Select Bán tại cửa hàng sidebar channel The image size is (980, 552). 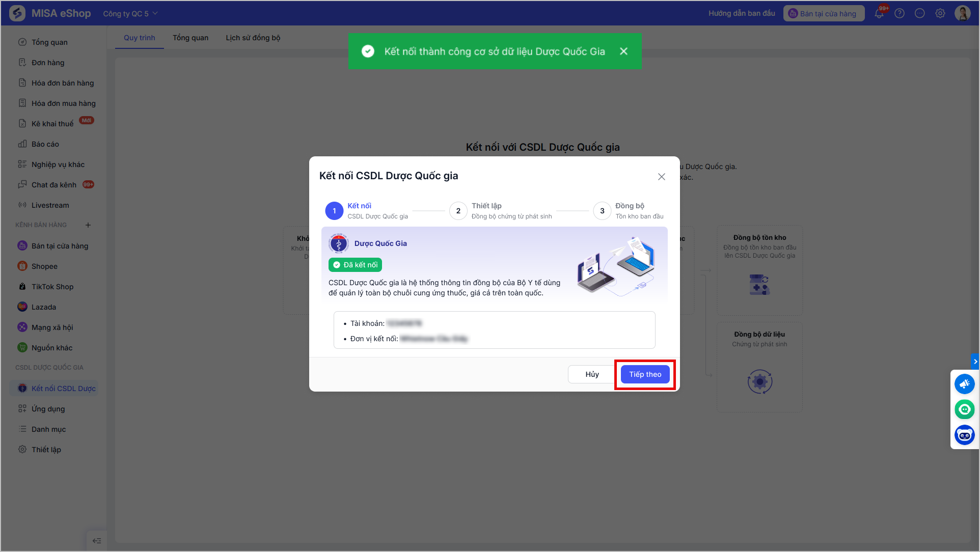[x=60, y=246]
